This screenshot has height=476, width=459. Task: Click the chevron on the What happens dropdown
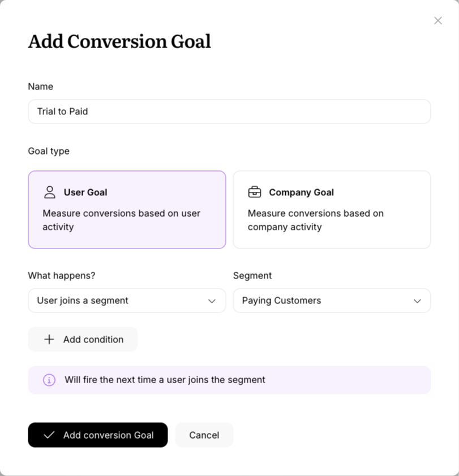click(x=213, y=301)
